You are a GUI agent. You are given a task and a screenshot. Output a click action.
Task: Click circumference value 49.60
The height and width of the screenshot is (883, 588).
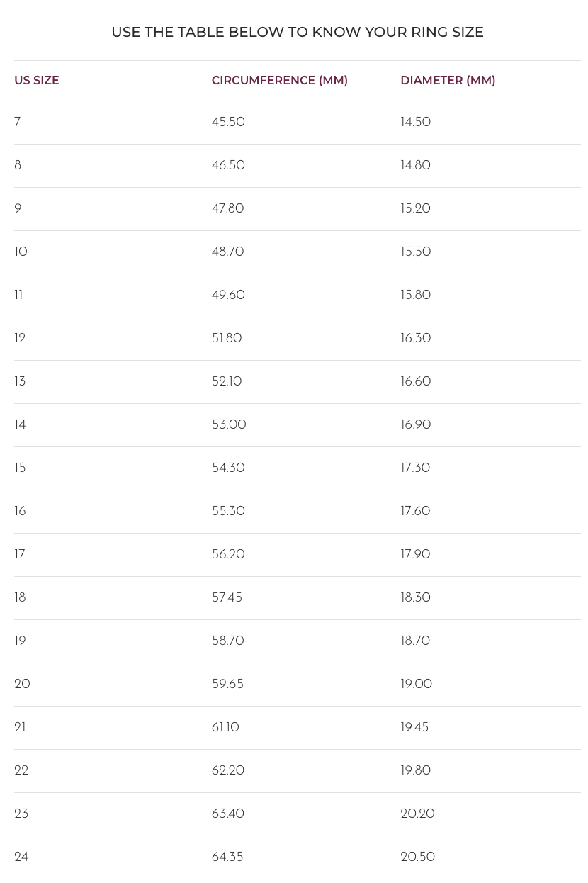click(x=228, y=296)
